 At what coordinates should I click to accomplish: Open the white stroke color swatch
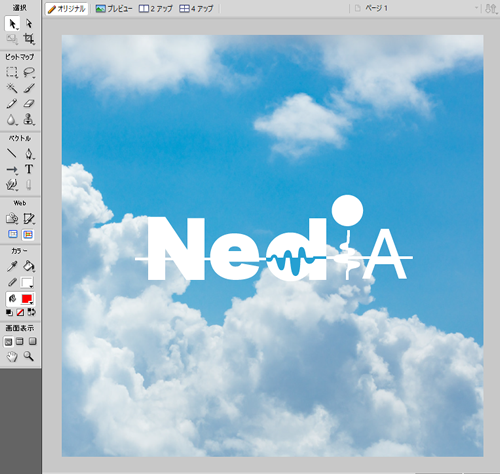(27, 282)
